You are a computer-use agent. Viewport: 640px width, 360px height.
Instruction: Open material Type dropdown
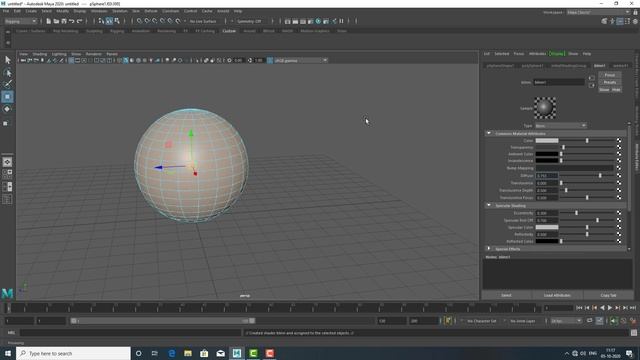(x=560, y=126)
